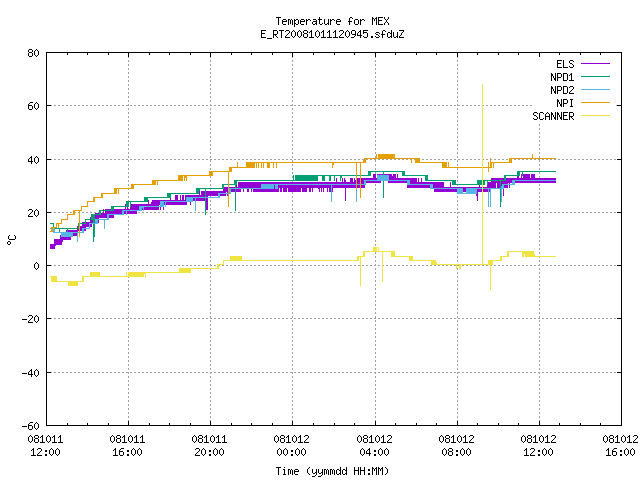640x480 pixels.
Task: Click the SCANNER legend label
Action: click(553, 116)
